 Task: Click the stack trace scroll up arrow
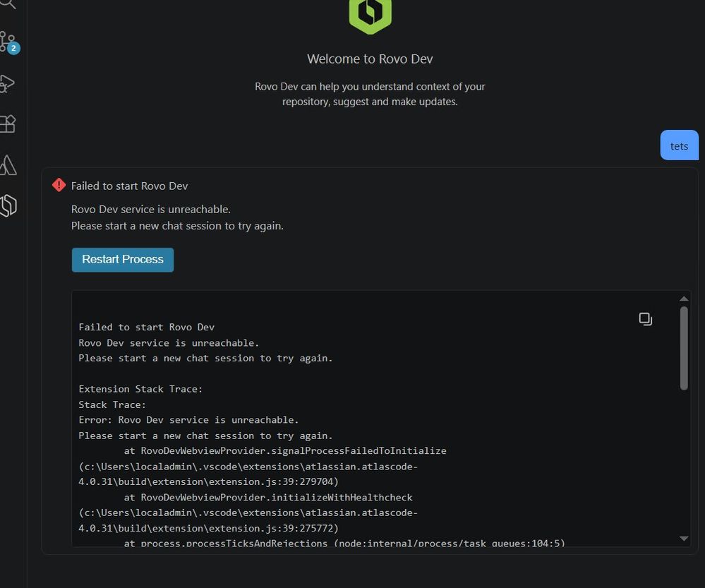(684, 299)
